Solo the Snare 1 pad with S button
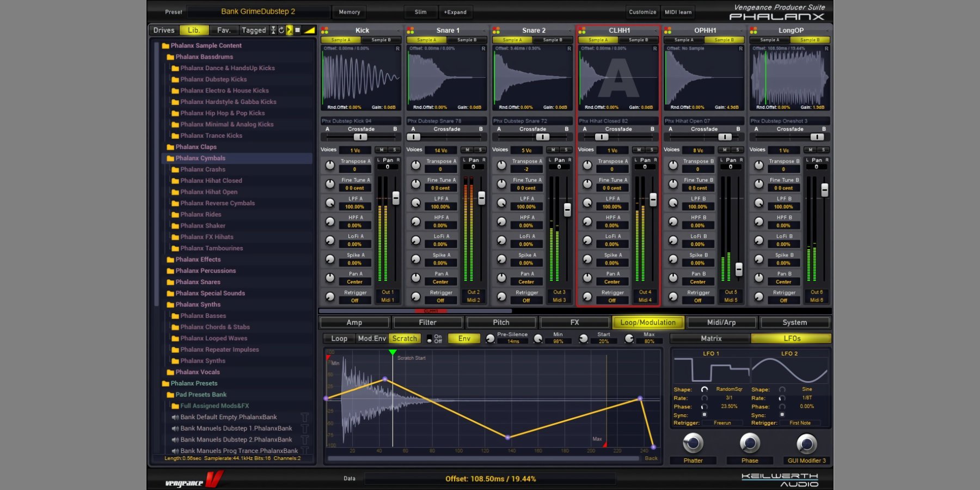980x490 pixels. tap(480, 150)
